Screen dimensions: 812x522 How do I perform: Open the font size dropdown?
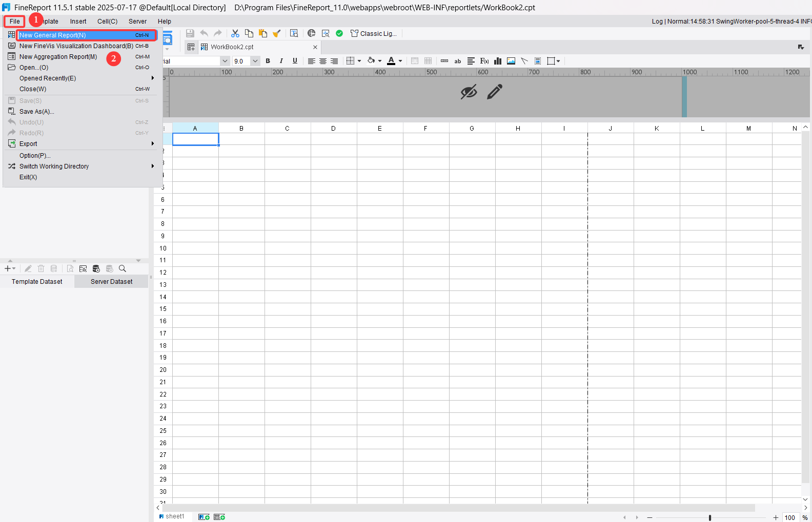tap(255, 61)
